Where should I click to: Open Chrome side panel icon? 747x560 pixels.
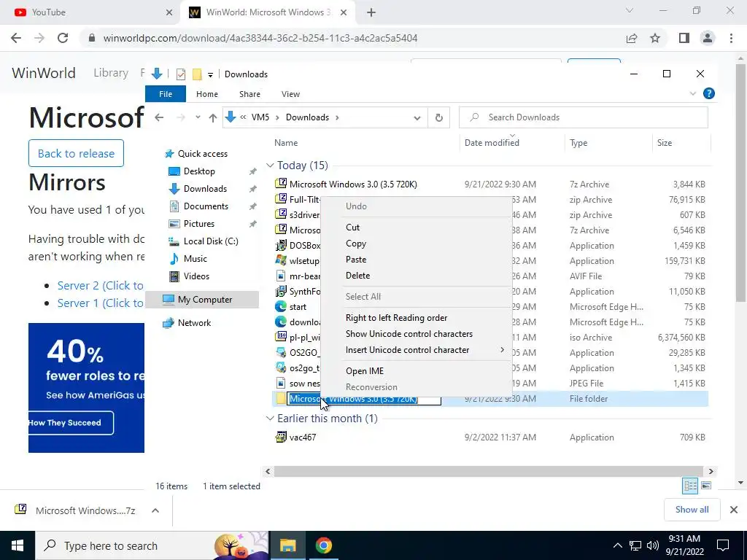684,38
